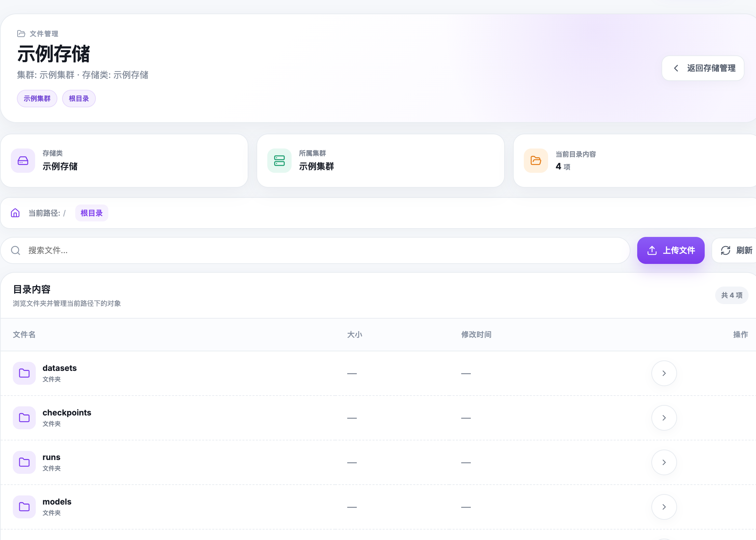756x540 pixels.
Task: Open the runs folder via its arrow
Action: (664, 462)
